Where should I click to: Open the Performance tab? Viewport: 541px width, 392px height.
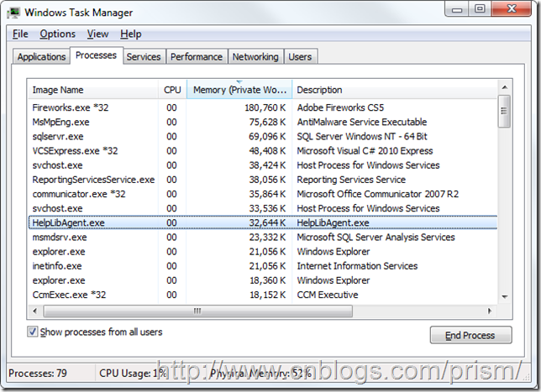click(x=197, y=56)
